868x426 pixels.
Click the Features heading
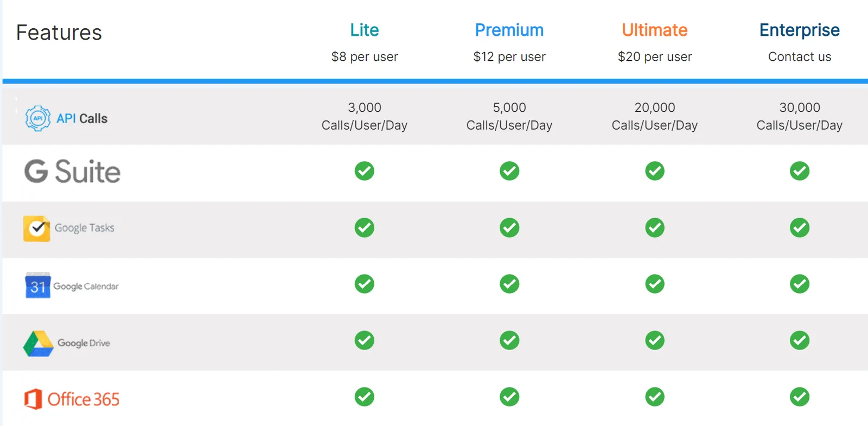[x=59, y=33]
